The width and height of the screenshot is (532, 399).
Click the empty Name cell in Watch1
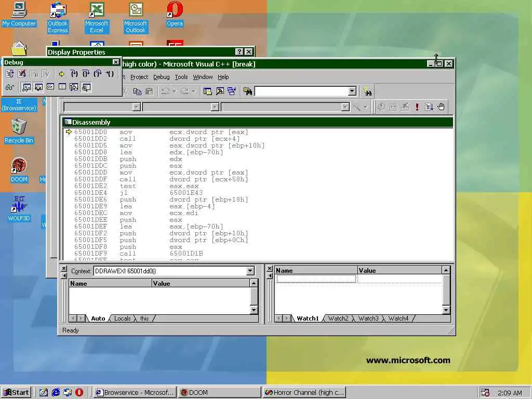coord(316,279)
